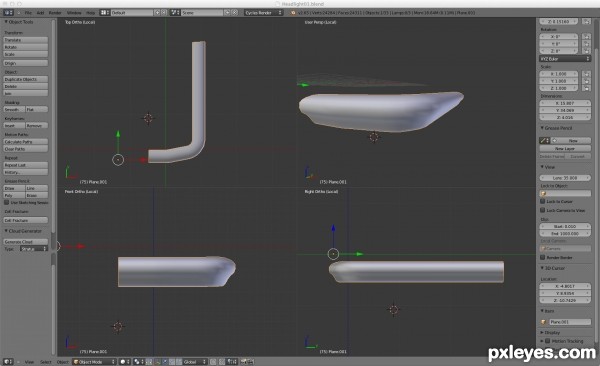
Task: Lock scale Y with its lock icon
Action: click(586, 81)
